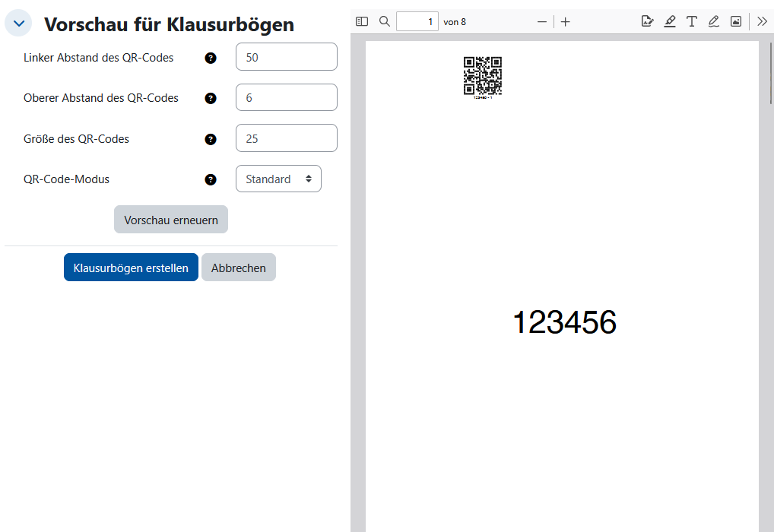Zoom out of the PDF preview
The image size is (774, 532).
(x=541, y=21)
